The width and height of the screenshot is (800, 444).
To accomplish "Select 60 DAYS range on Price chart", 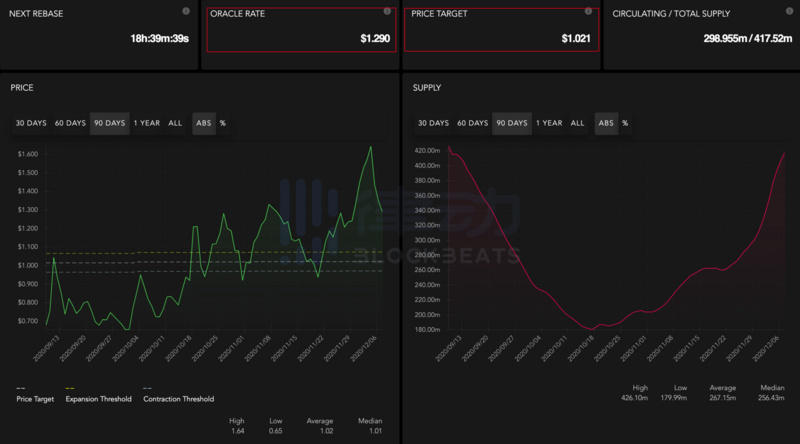I will tap(70, 123).
